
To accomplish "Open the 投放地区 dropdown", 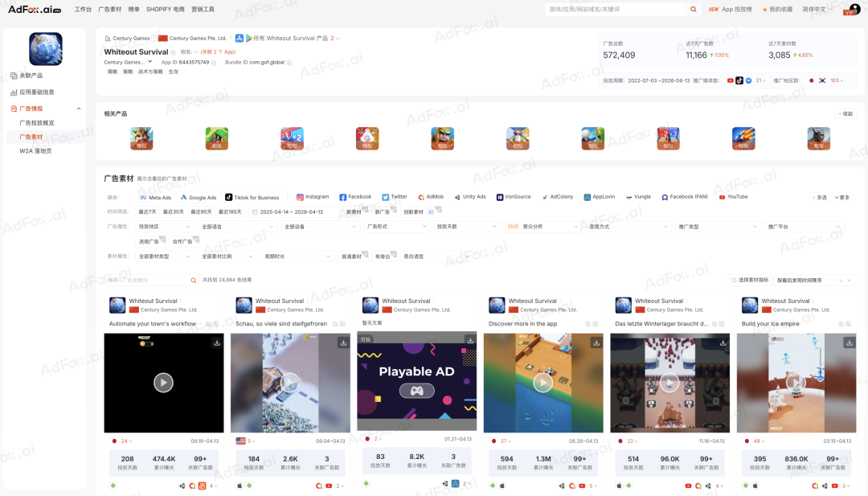I will (164, 227).
